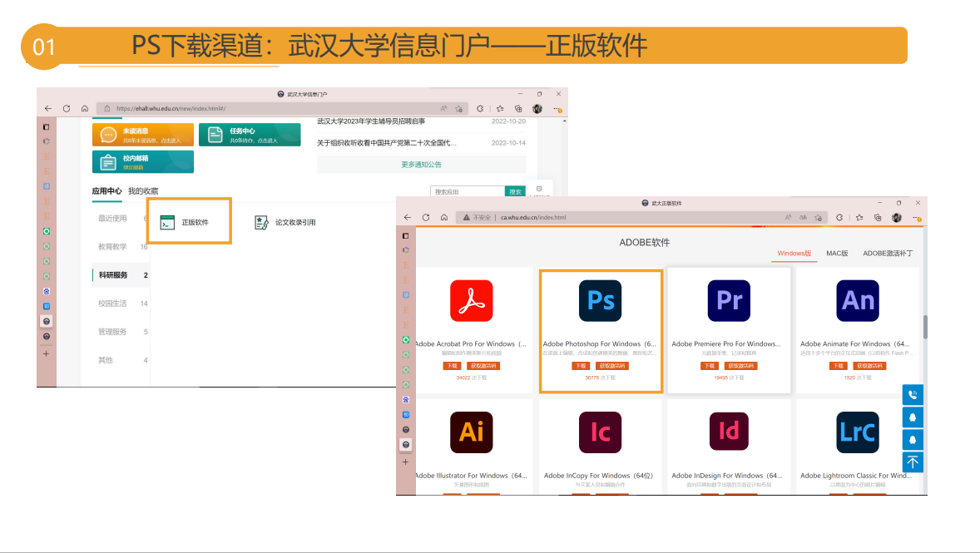980x553 pixels.
Task: Click the Adobe Illustrator Ai icon
Action: pos(471,432)
